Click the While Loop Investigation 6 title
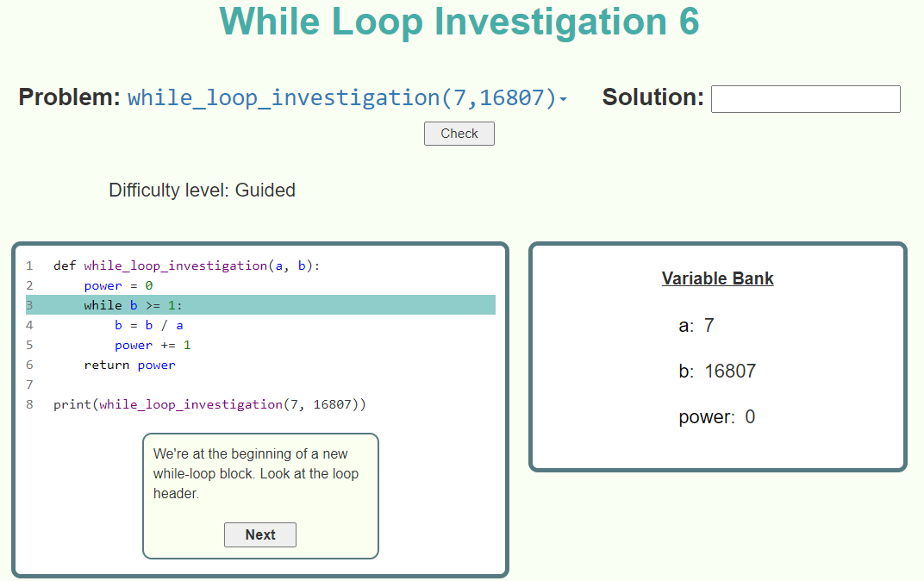Image resolution: width=924 pixels, height=581 pixels. point(459,22)
